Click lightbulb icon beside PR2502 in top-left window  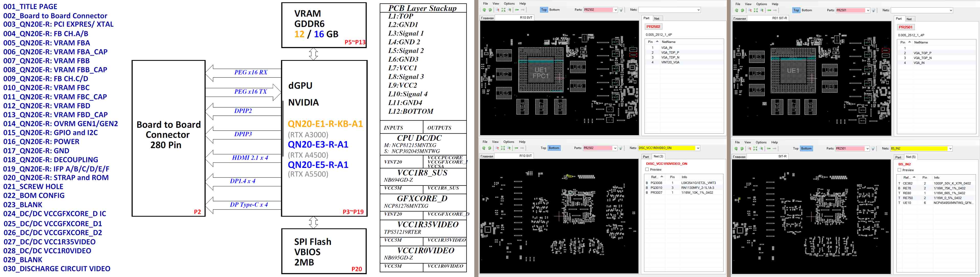pos(621,10)
